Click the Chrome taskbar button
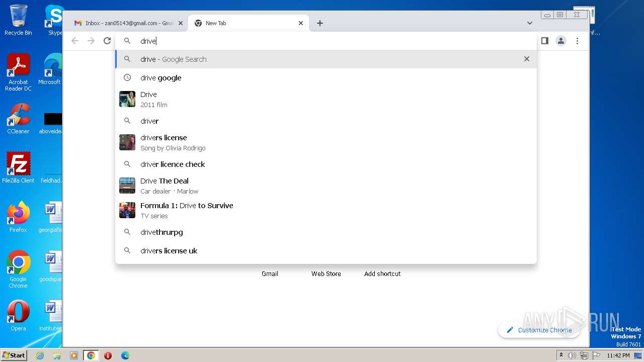644x362 pixels. pyautogui.click(x=91, y=355)
